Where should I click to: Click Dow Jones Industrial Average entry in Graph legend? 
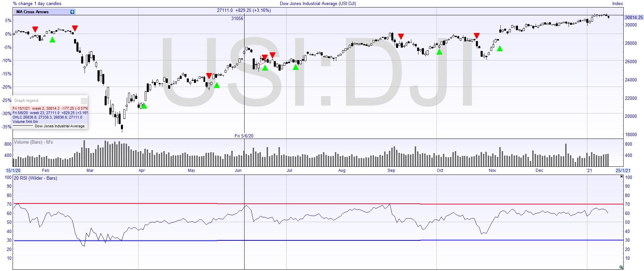coord(60,126)
